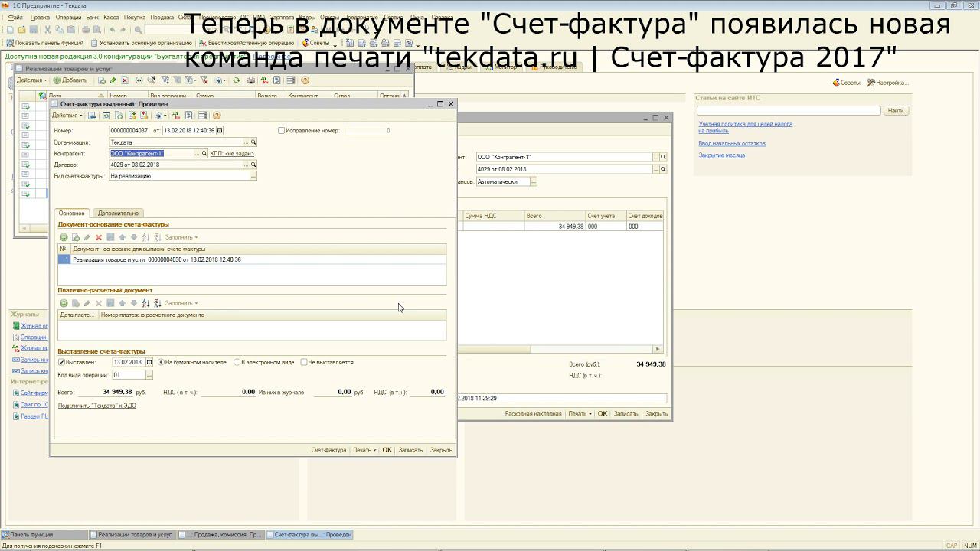Add row in Платежно-расчетный документ toolbar
Screen dimensions: 980x551
coord(64,303)
